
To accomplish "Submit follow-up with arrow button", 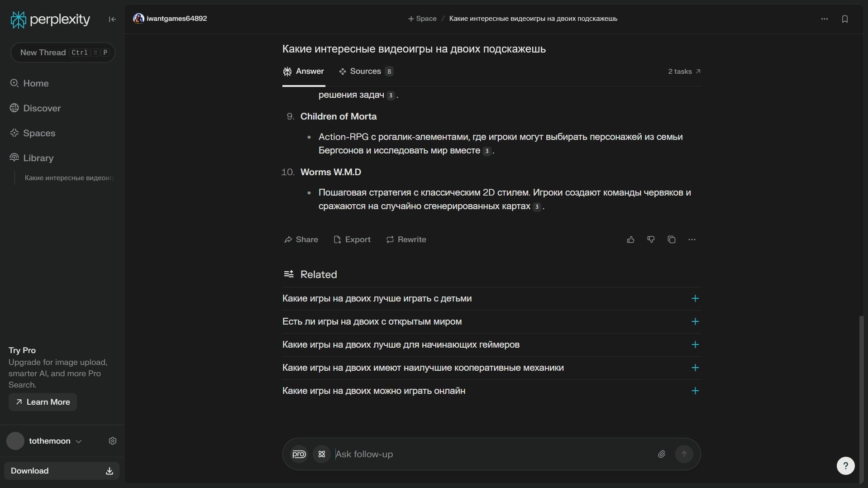I will point(684,454).
